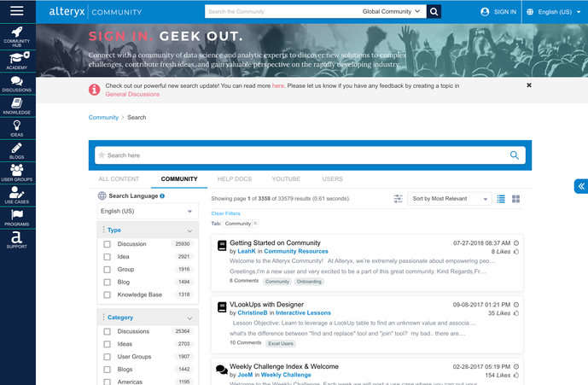Viewport: 588px width, 385px height.
Task: Switch to the All Content tab
Action: pos(119,179)
